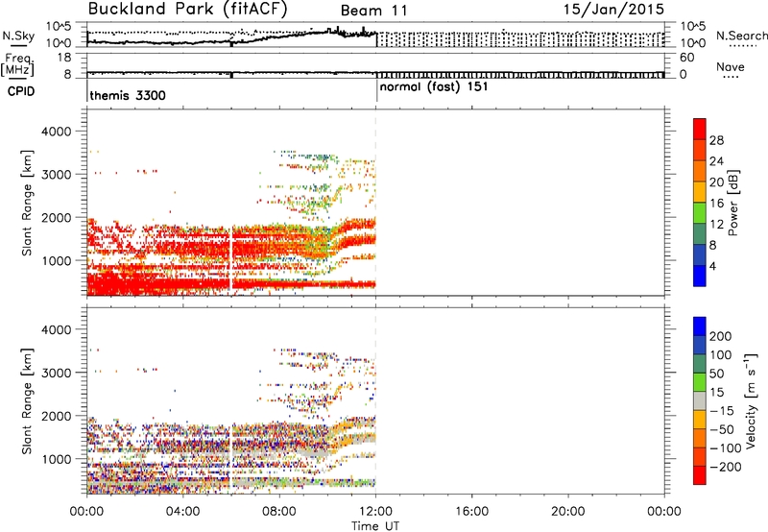This screenshot has width=768, height=532.
Task: Click the 4000 tick on power panel axis
Action: [57, 132]
